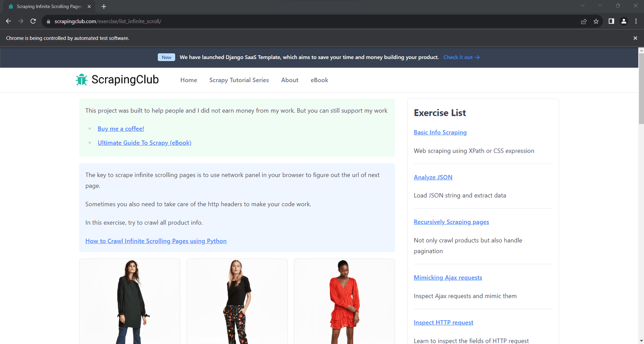This screenshot has width=644, height=344.
Task: Open the Inspect HTTP request exercise
Action: (443, 322)
